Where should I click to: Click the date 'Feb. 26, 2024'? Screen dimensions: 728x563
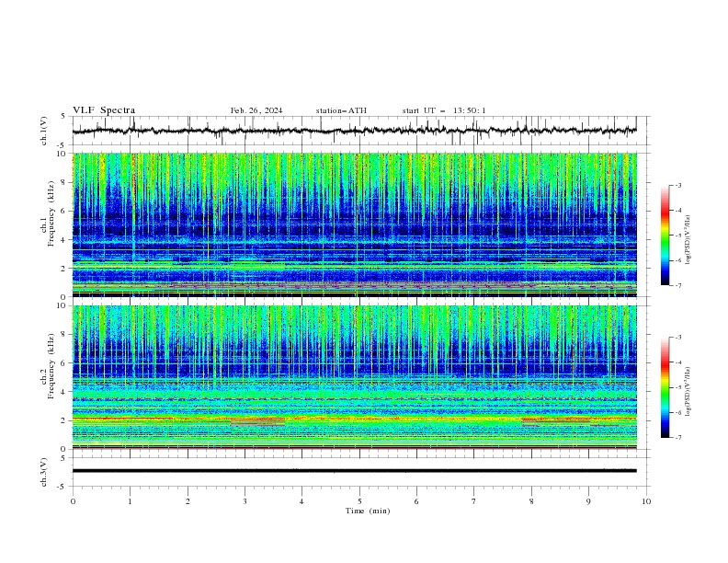tap(256, 110)
